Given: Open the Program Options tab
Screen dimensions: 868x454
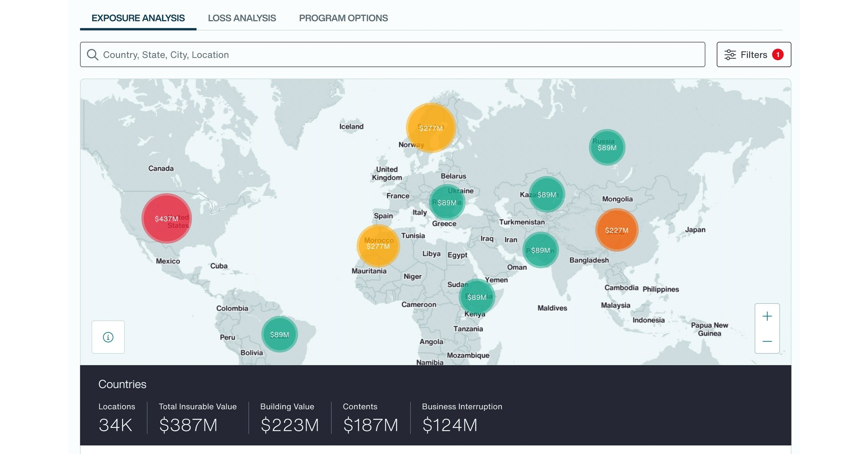Looking at the screenshot, I should click(x=343, y=18).
